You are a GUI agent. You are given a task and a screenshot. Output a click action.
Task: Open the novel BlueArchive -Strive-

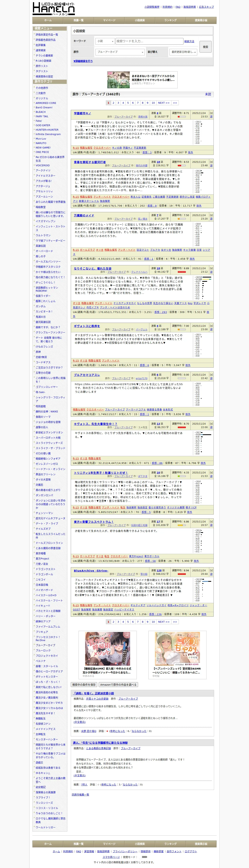click(x=91, y=571)
